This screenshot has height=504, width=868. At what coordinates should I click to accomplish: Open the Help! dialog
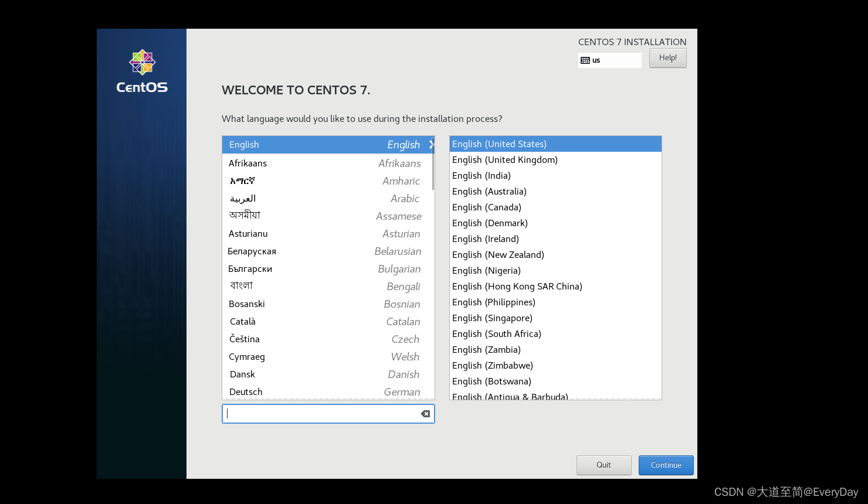tap(667, 58)
